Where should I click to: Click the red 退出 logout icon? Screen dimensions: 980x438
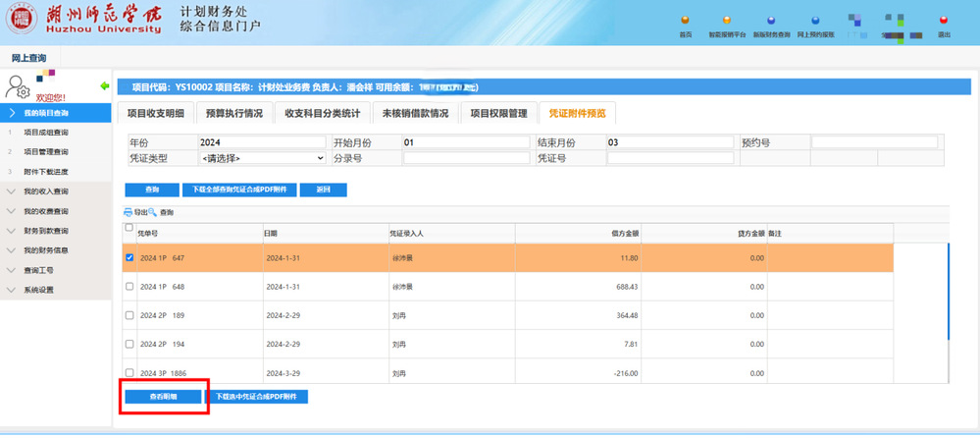tap(944, 20)
